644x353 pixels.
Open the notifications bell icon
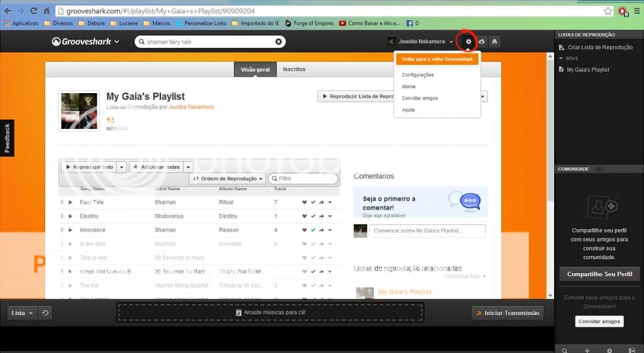pyautogui.click(x=494, y=42)
